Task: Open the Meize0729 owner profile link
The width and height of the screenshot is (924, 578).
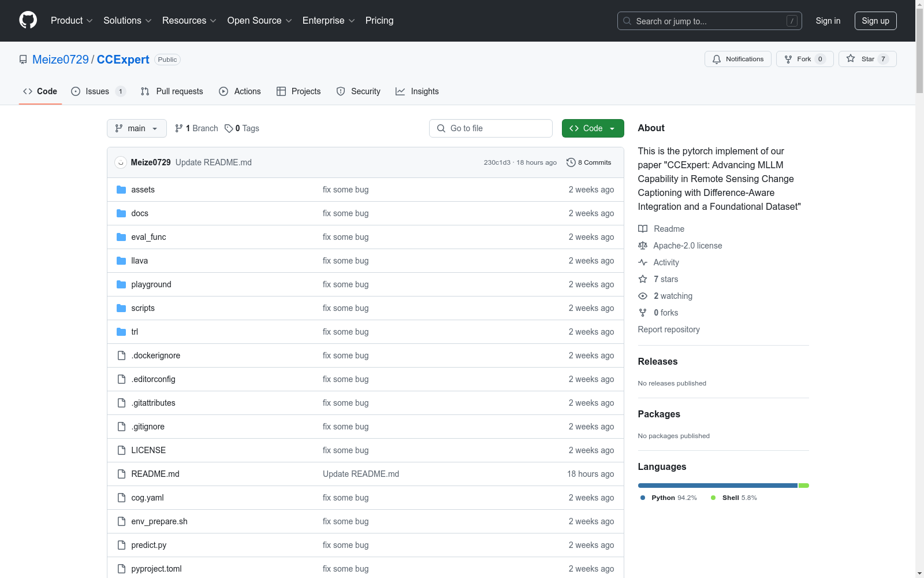Action: [61, 60]
